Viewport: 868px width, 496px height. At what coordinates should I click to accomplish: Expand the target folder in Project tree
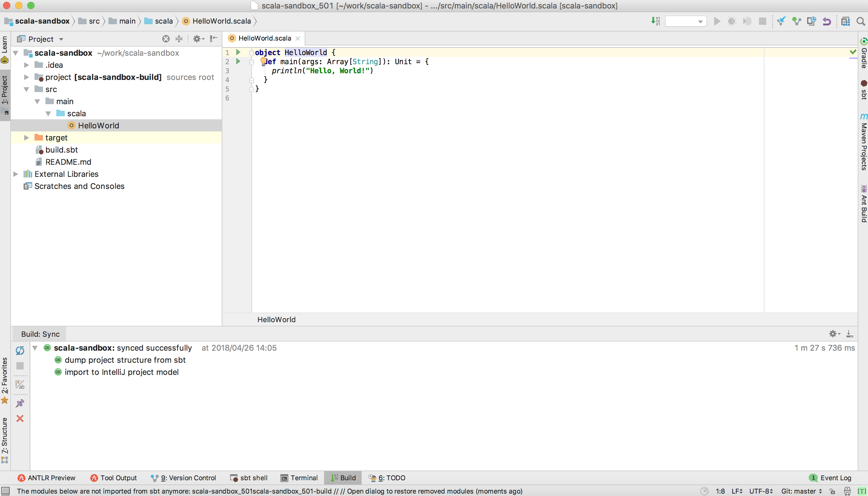[x=26, y=137]
